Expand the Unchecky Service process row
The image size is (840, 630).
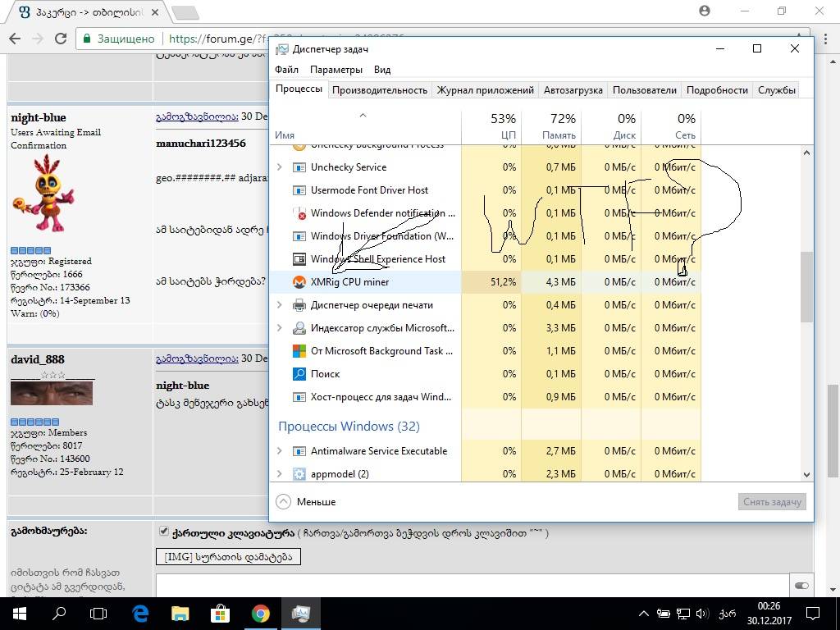click(279, 167)
